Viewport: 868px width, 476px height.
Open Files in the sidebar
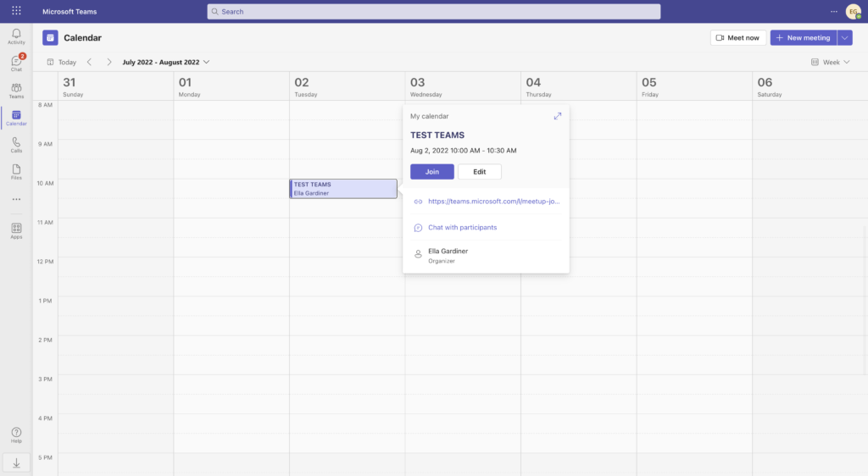pos(16,172)
